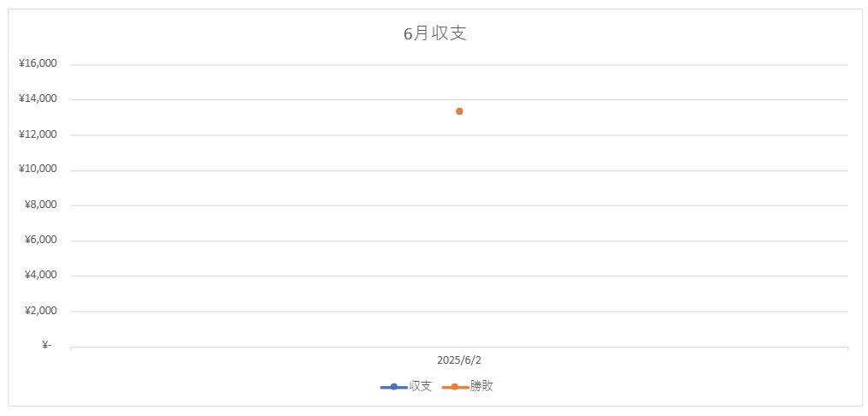Select the horizontal axis baseline

[x=459, y=348]
